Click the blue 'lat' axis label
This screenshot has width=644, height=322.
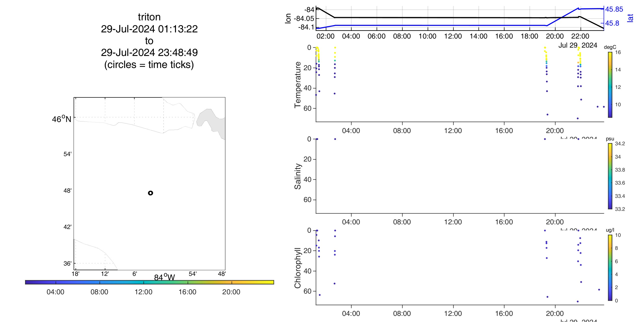(x=630, y=18)
